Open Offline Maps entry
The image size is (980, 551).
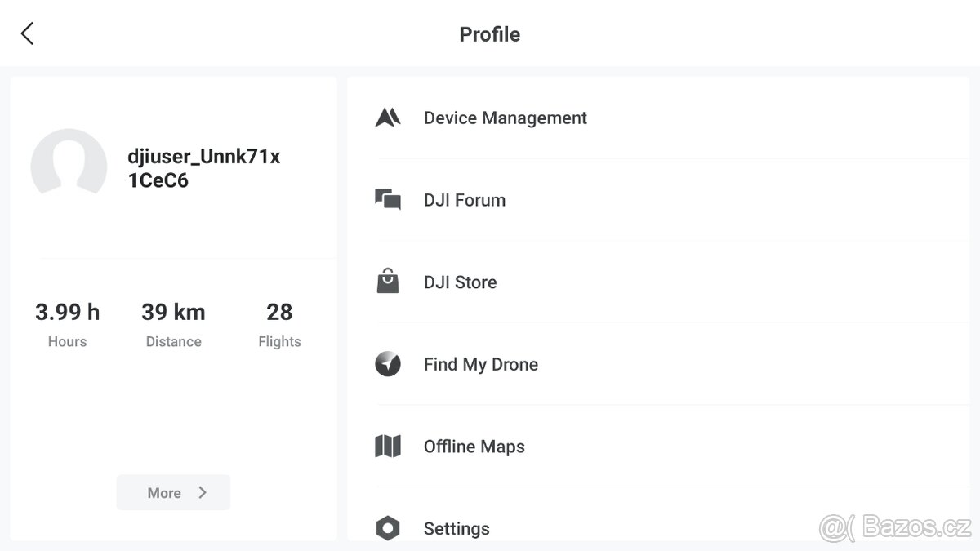pyautogui.click(x=658, y=447)
